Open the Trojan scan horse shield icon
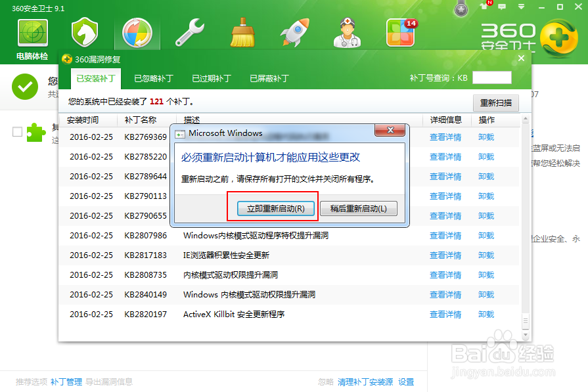The width and height of the screenshot is (588, 392). [85, 33]
